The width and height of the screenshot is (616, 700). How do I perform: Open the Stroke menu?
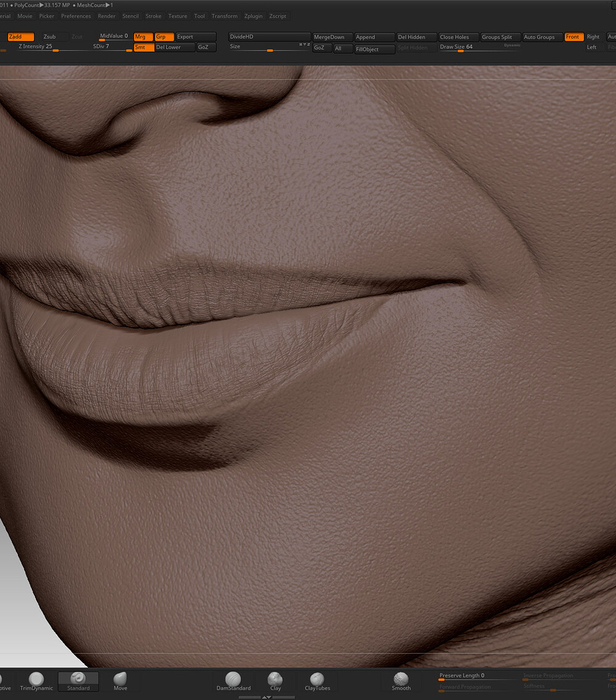point(153,16)
